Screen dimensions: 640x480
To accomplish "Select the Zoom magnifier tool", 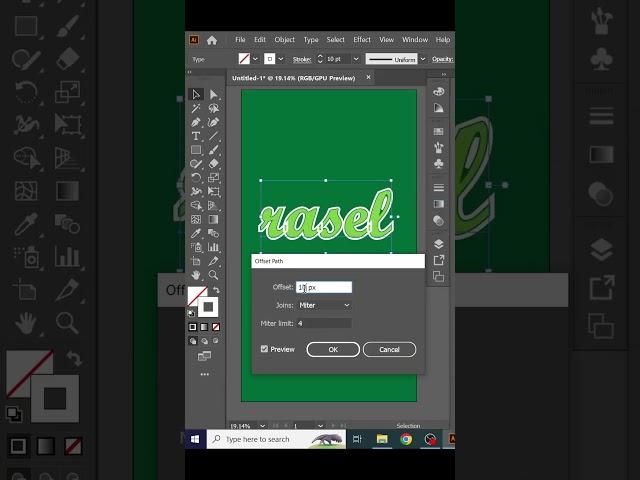I will (213, 275).
